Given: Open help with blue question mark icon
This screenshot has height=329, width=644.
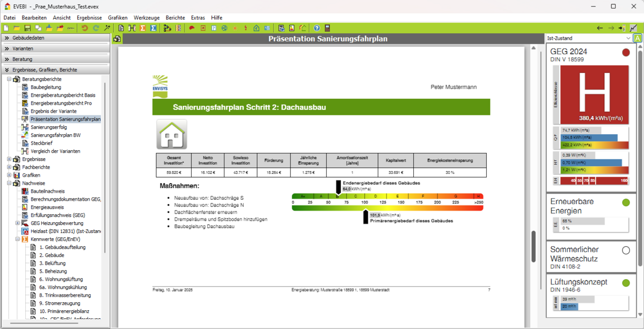Looking at the screenshot, I should point(317,28).
